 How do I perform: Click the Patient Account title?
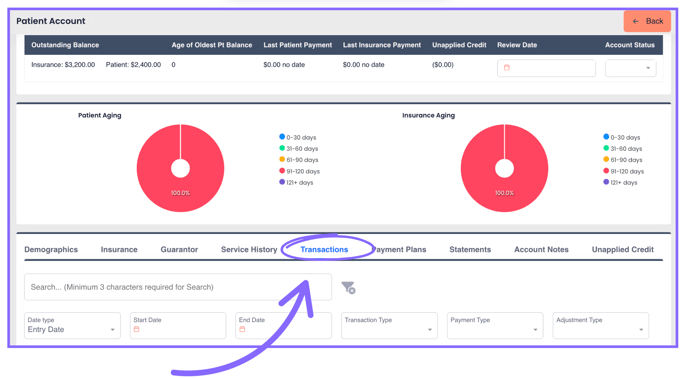point(51,21)
